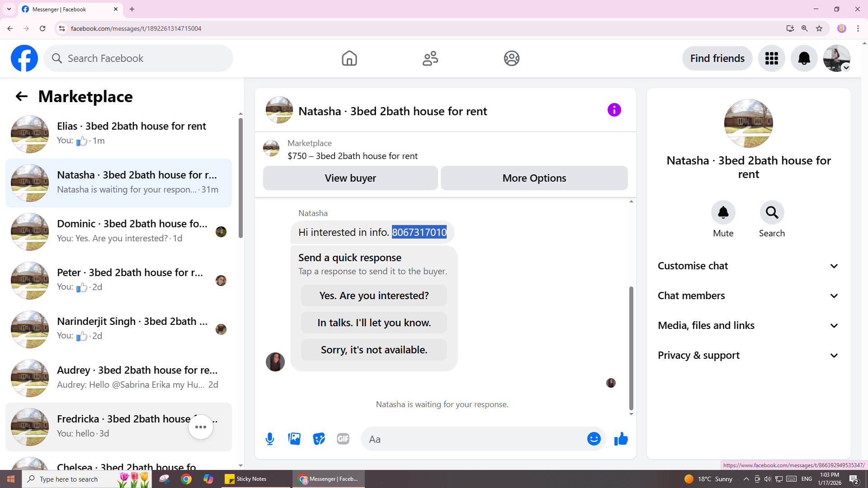868x488 pixels.
Task: Send a thumbs-up like
Action: [x=621, y=439]
